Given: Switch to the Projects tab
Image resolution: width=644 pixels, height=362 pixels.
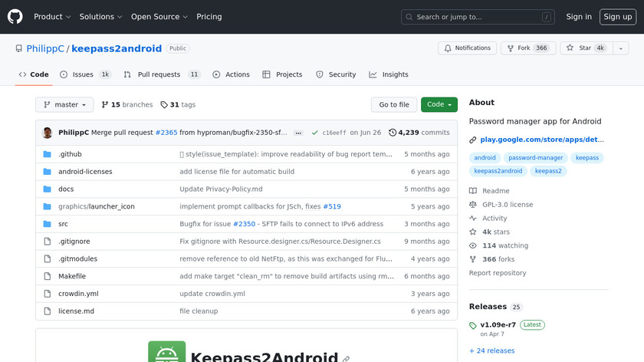Looking at the screenshot, I should click(x=283, y=74).
